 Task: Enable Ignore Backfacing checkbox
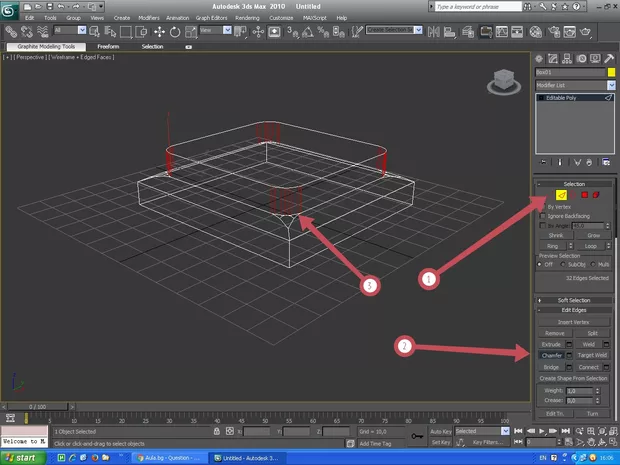tap(543, 216)
